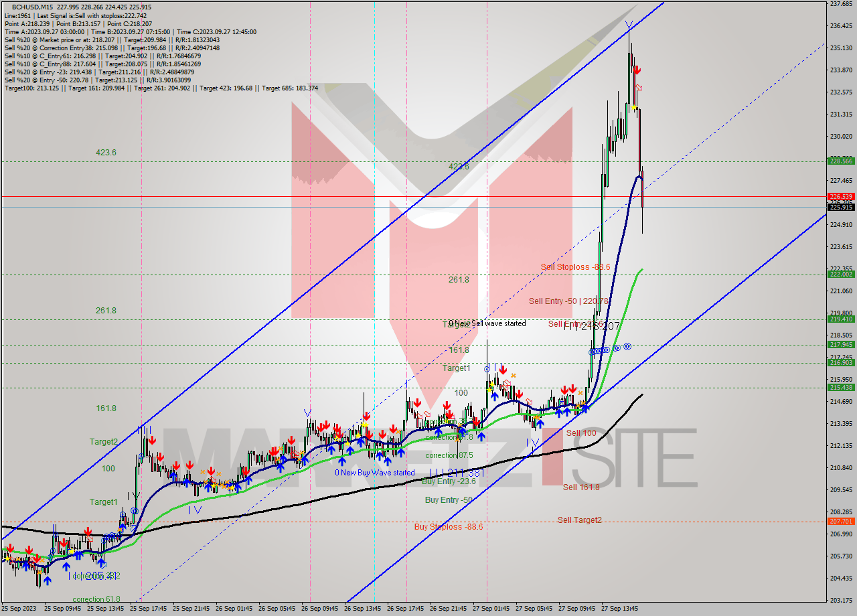
Task: Select 'Sell %20 @ Correction Entry38' line
Action: pyautogui.click(x=111, y=48)
